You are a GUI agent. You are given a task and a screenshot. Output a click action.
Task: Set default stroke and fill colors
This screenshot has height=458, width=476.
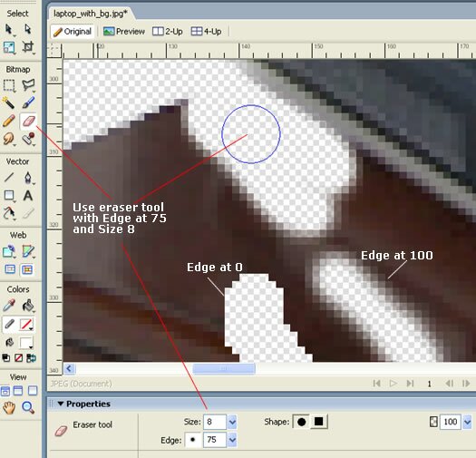[x=6, y=357]
